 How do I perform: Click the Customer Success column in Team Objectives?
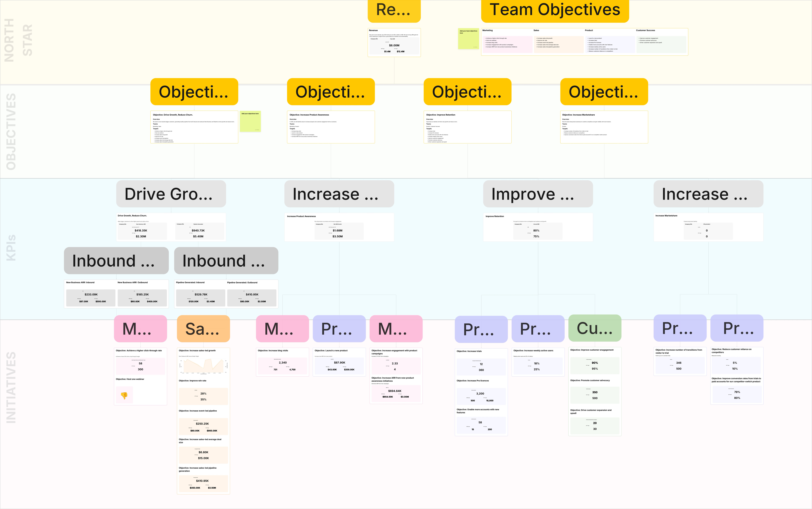(661, 42)
